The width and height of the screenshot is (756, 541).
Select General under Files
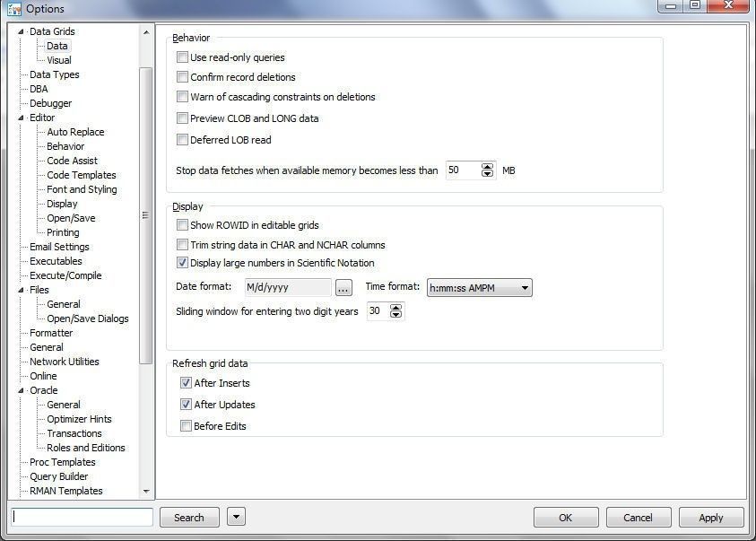click(63, 304)
